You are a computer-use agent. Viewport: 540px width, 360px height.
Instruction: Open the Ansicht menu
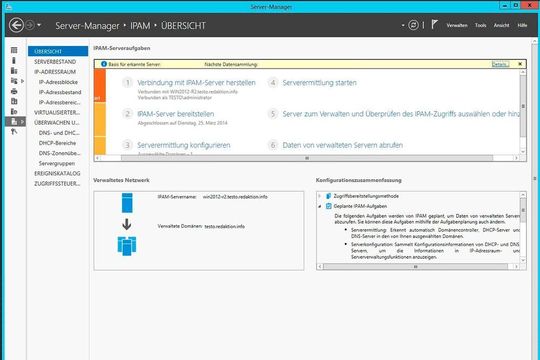pyautogui.click(x=501, y=25)
